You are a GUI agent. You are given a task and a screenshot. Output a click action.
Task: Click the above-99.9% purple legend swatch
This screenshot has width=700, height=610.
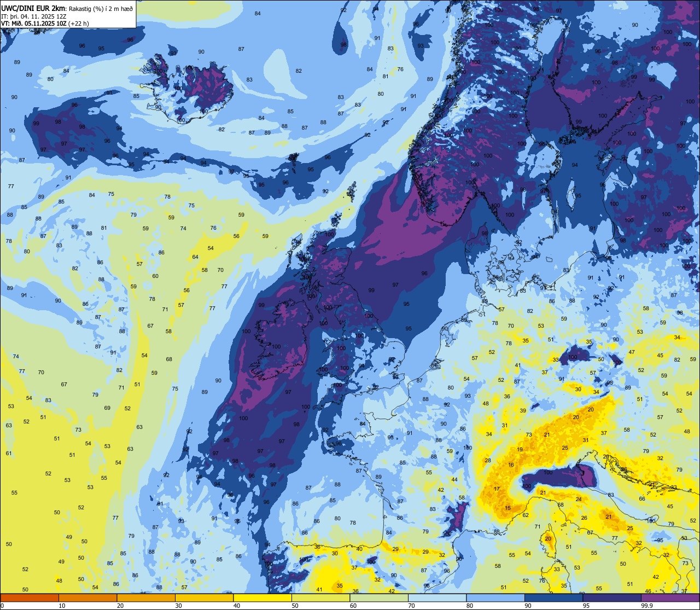pos(670,597)
